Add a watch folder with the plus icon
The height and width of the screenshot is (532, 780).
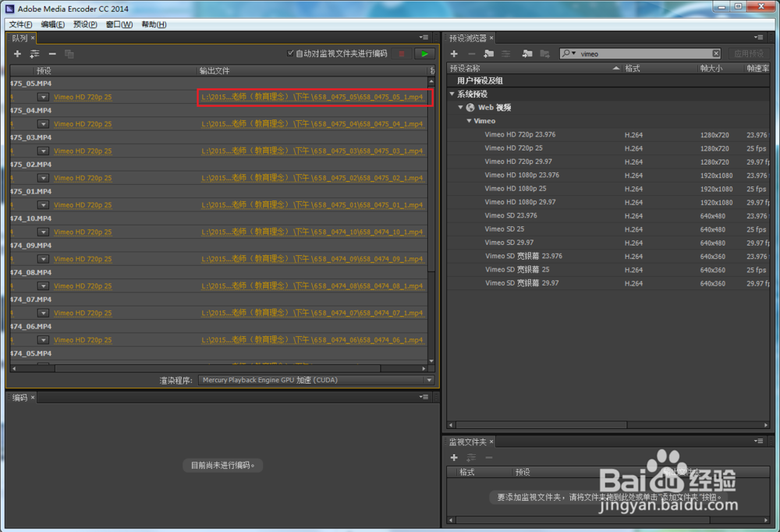click(x=454, y=457)
